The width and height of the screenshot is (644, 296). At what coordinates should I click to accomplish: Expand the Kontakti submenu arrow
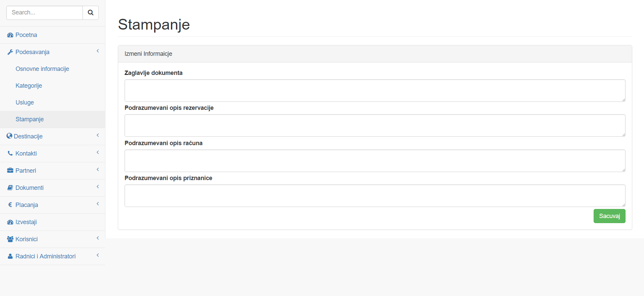coord(98,153)
